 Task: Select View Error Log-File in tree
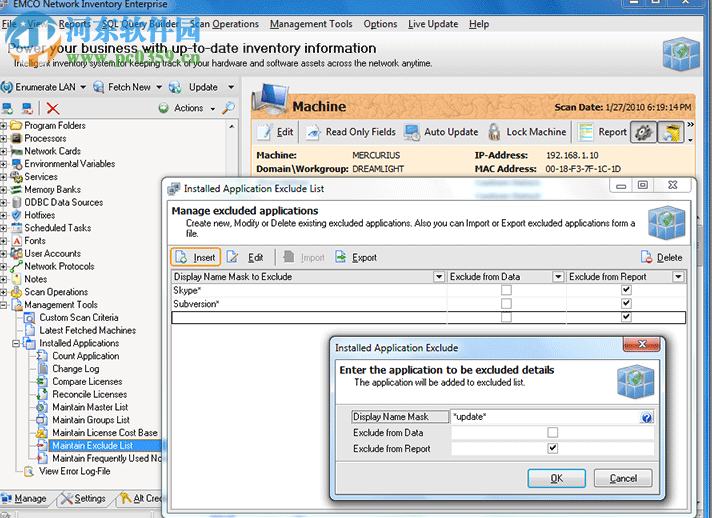point(74,471)
